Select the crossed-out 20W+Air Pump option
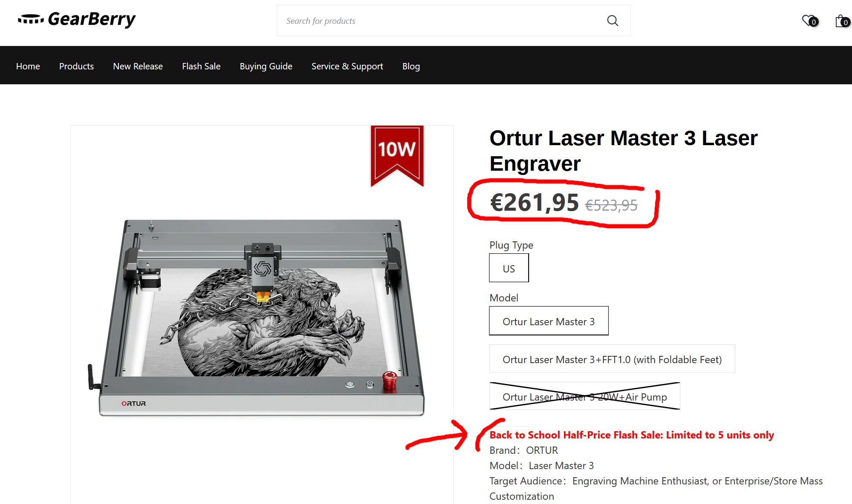This screenshot has height=504, width=852. click(584, 396)
